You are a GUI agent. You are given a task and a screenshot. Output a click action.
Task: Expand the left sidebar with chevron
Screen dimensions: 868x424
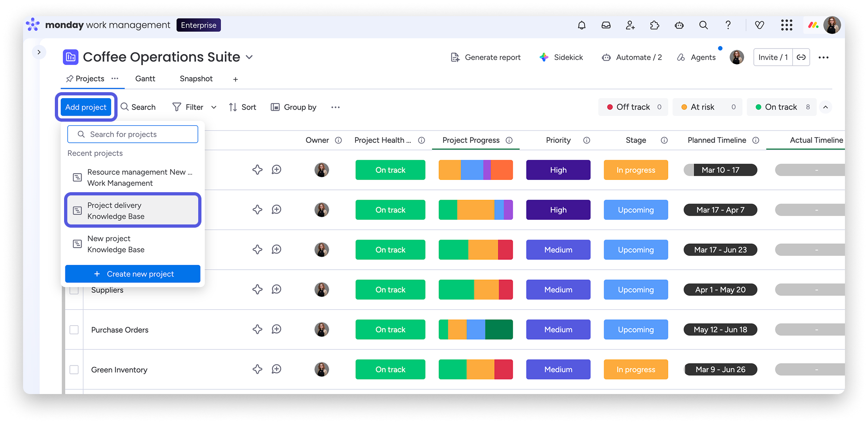coord(39,52)
